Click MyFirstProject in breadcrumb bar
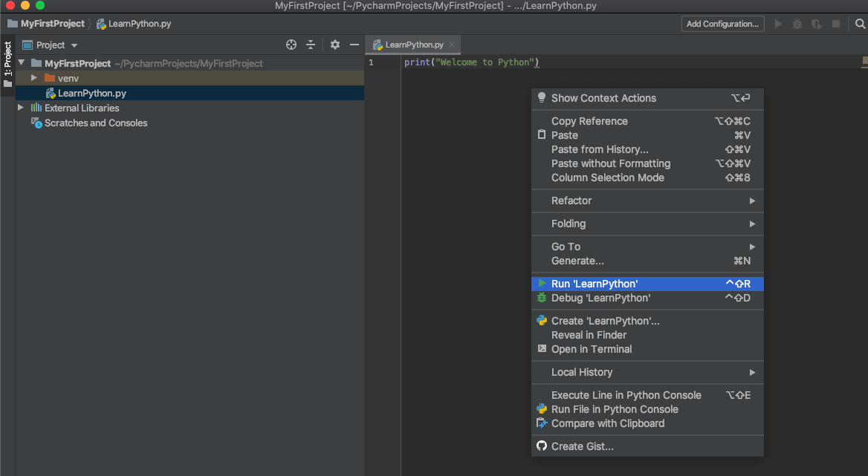Screen dimensions: 868x476 point(53,24)
